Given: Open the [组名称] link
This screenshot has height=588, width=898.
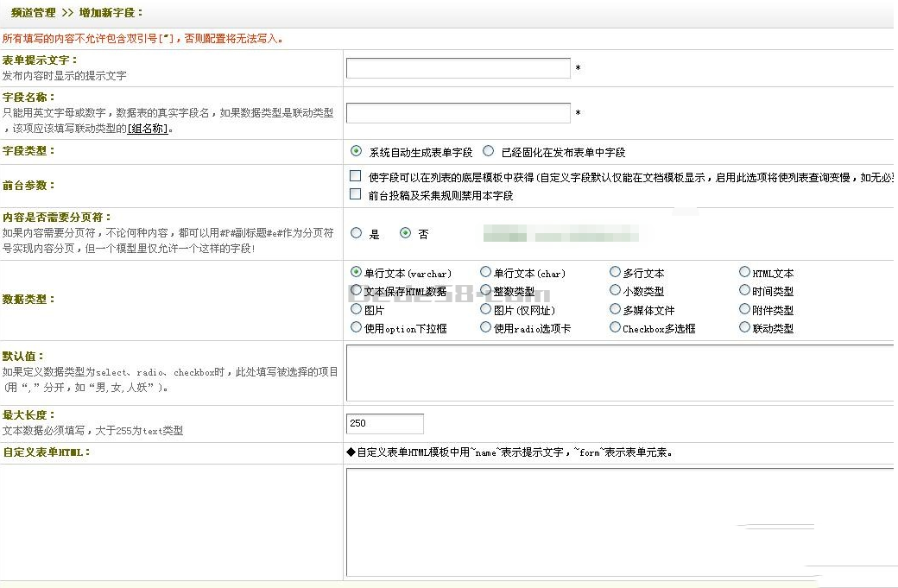Looking at the screenshot, I should pyautogui.click(x=148, y=129).
